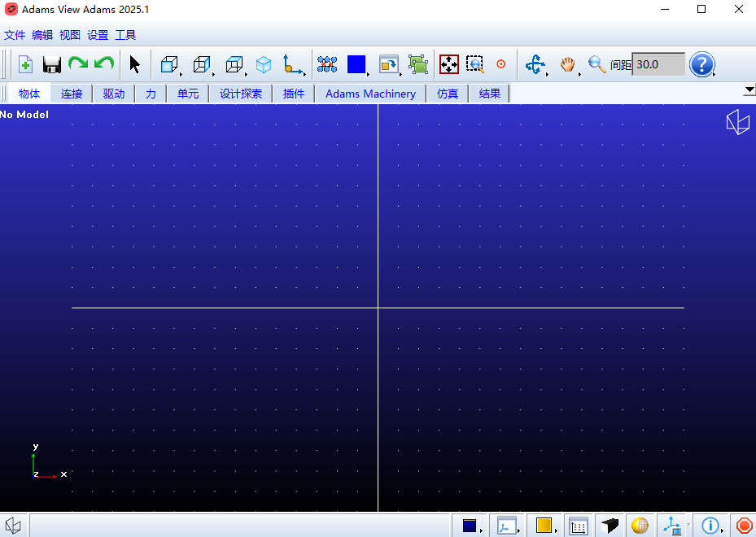Open the blue info icon in status bar
The width and height of the screenshot is (756, 537).
click(x=710, y=526)
